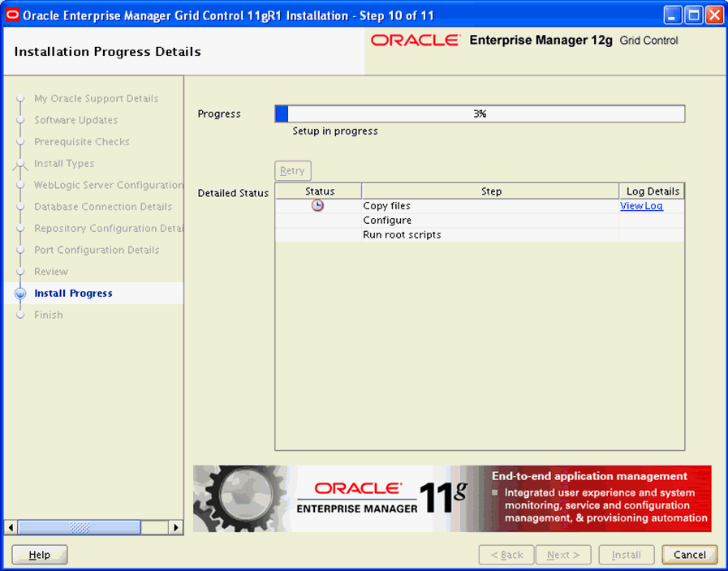This screenshot has width=728, height=571.
Task: Click the Install Progress step bullet icon
Action: 20,293
